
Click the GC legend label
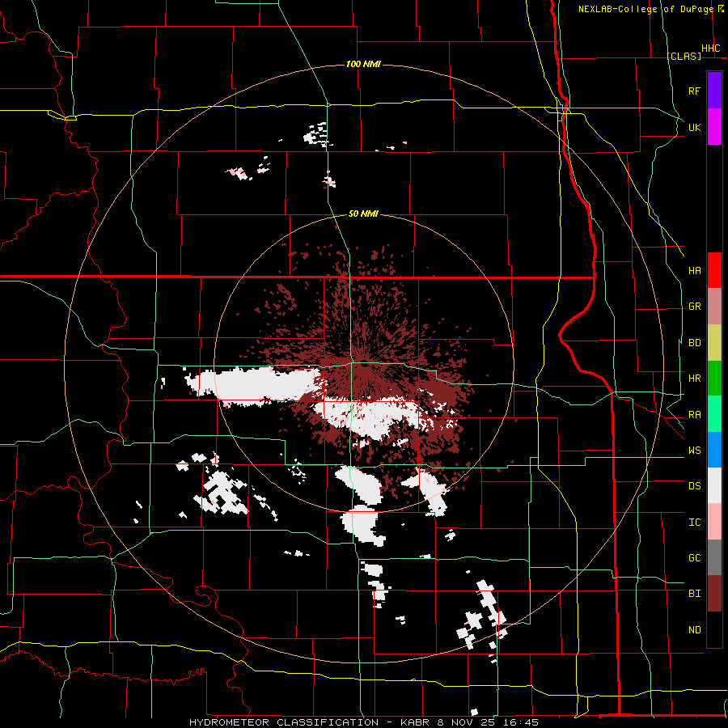click(694, 558)
